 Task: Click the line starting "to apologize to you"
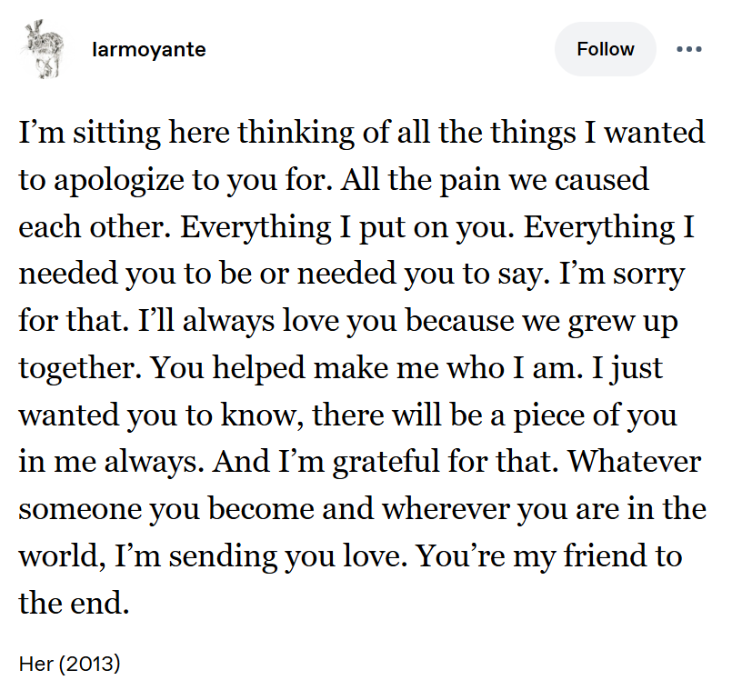coord(334,179)
